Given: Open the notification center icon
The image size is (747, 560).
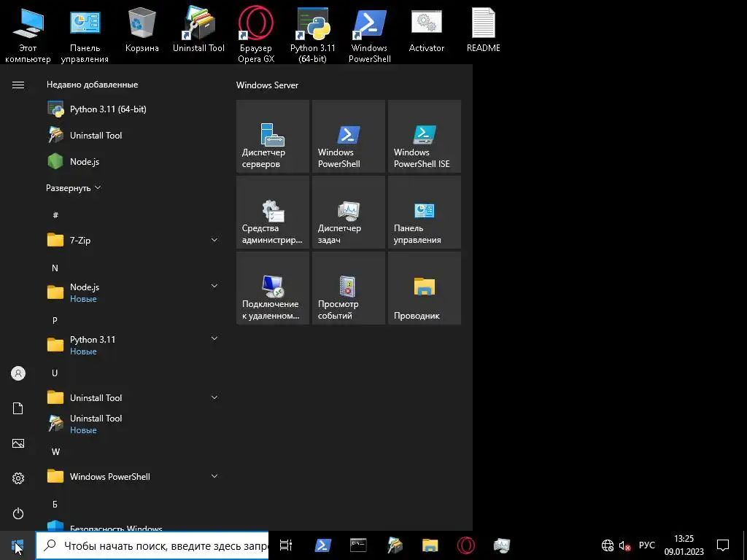Looking at the screenshot, I should click(723, 545).
